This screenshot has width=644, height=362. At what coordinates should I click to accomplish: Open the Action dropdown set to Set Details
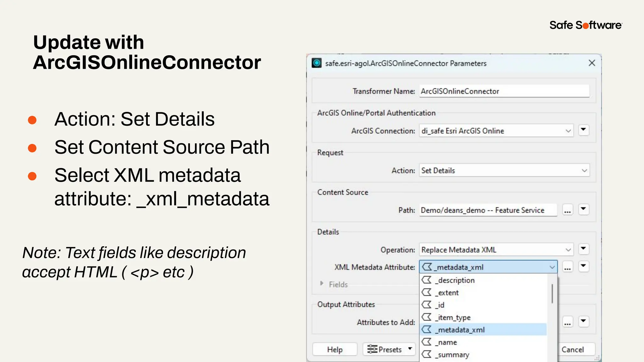[x=504, y=170]
